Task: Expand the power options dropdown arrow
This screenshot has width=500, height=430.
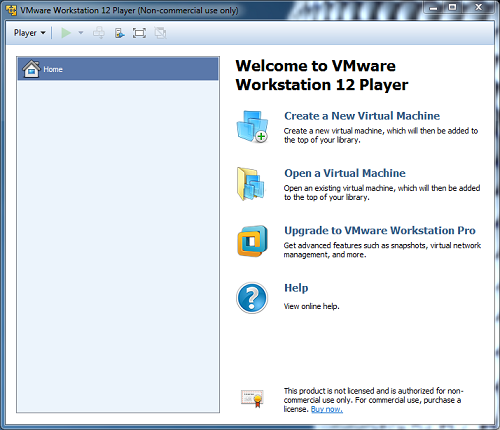Action: point(80,33)
